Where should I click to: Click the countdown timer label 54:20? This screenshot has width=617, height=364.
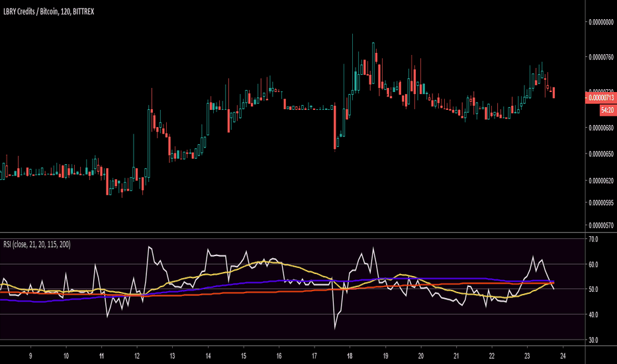pyautogui.click(x=608, y=110)
